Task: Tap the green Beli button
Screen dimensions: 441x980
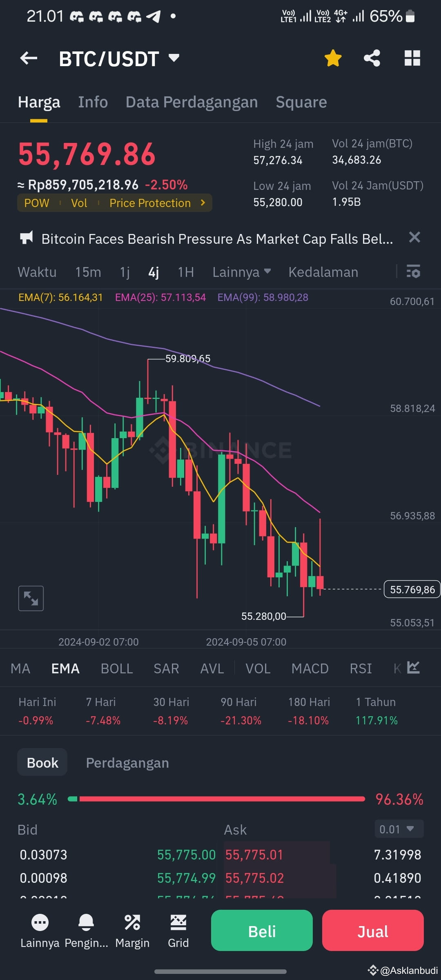Action: pyautogui.click(x=262, y=930)
